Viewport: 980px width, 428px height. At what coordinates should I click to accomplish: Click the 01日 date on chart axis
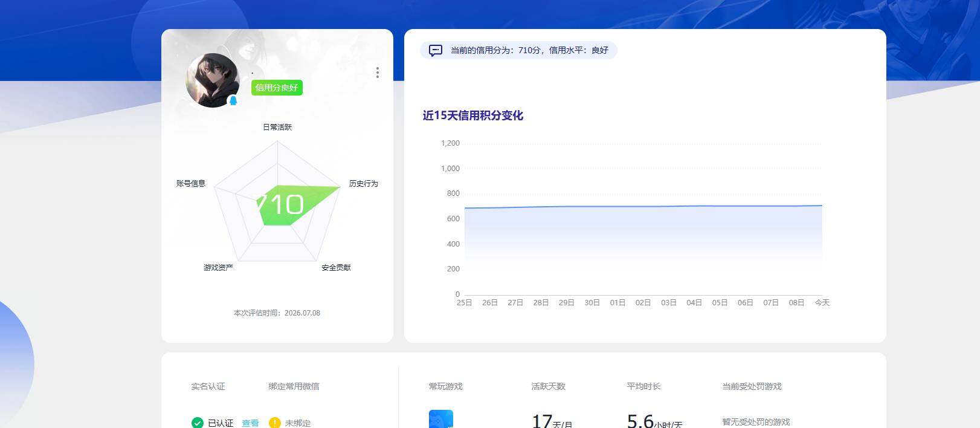[x=617, y=302]
